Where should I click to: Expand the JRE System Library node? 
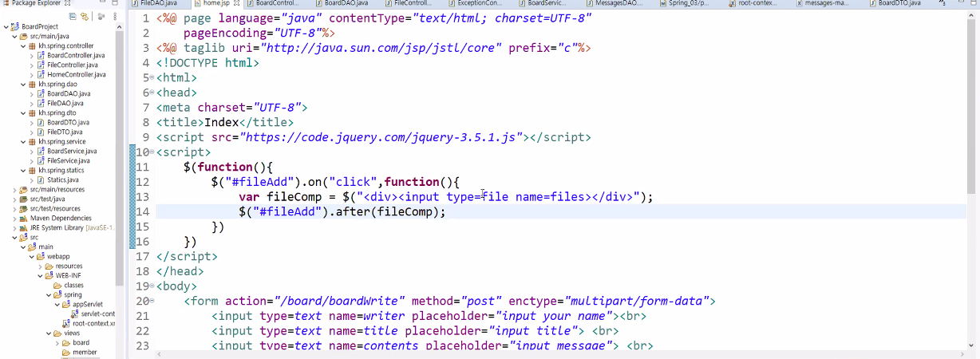[15, 228]
